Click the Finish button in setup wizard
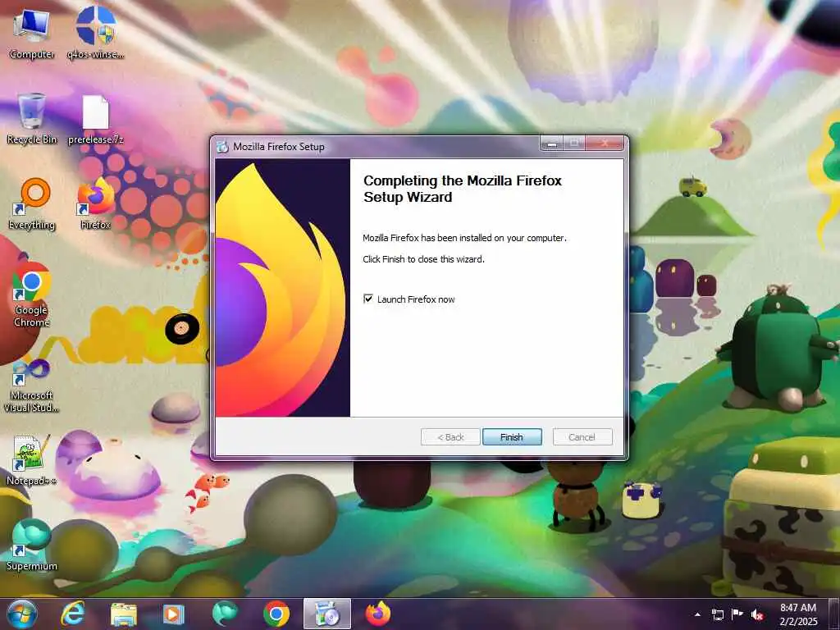The height and width of the screenshot is (630, 840). tap(512, 437)
